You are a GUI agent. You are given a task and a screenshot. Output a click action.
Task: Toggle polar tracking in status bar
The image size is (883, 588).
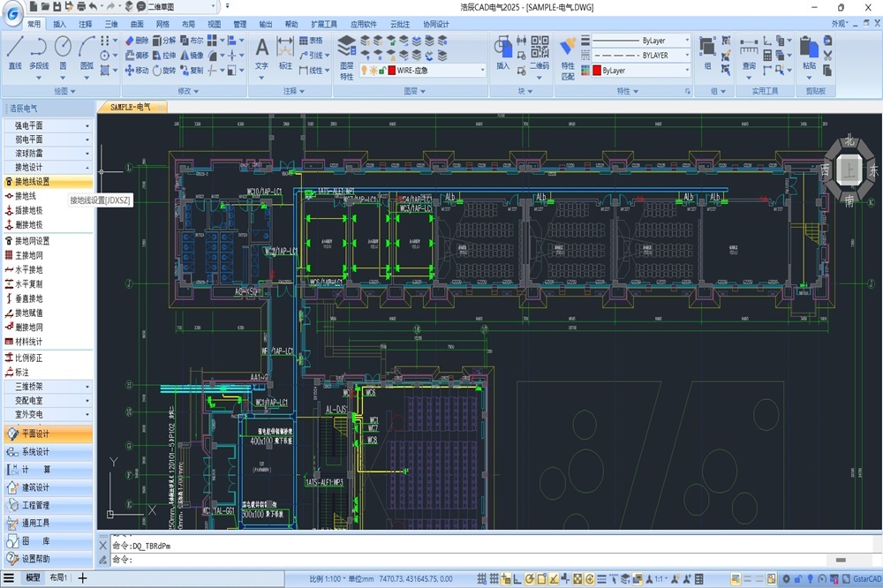tap(529, 579)
